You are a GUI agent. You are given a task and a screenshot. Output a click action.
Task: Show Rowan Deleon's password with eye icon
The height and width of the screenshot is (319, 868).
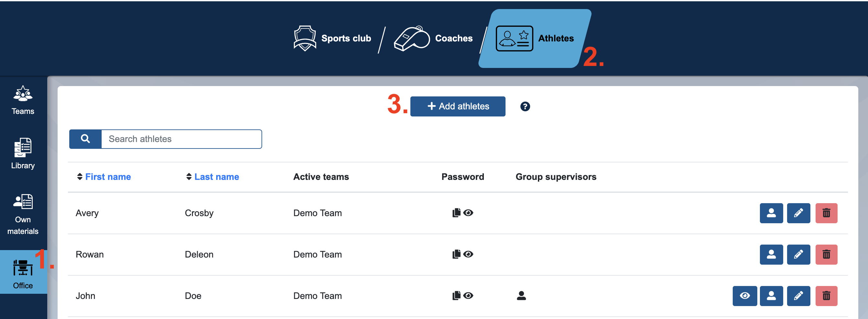[468, 254]
